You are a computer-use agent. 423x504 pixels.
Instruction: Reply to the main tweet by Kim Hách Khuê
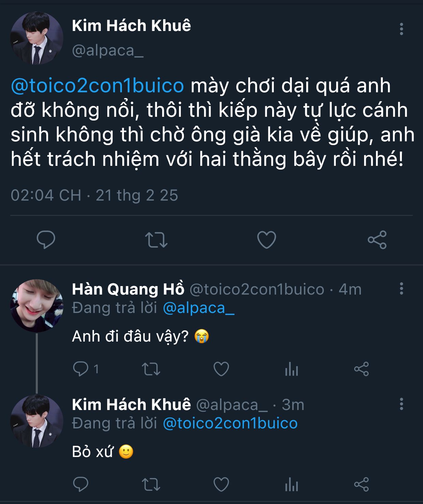point(46,240)
